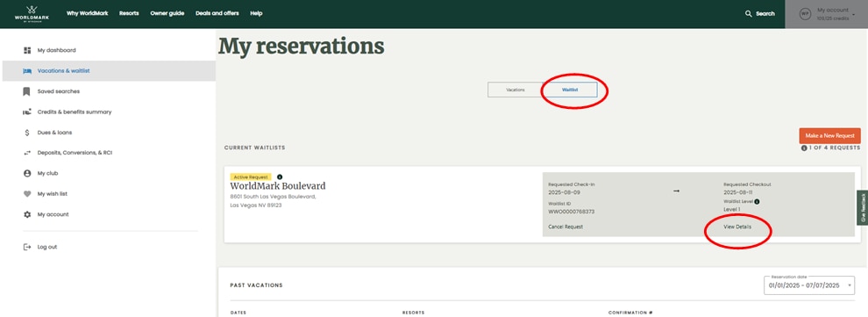Click info icon next to Waitlist Level
This screenshot has height=317, width=868.
pyautogui.click(x=757, y=202)
